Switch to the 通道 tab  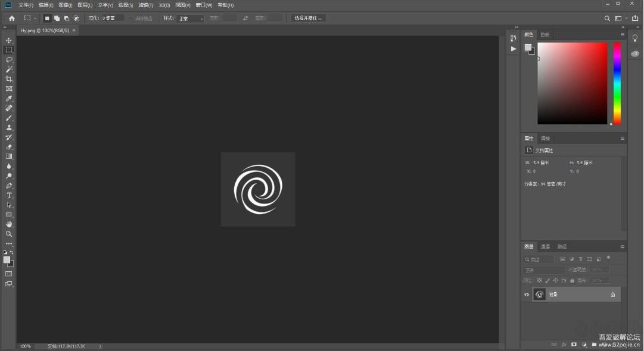click(x=545, y=246)
